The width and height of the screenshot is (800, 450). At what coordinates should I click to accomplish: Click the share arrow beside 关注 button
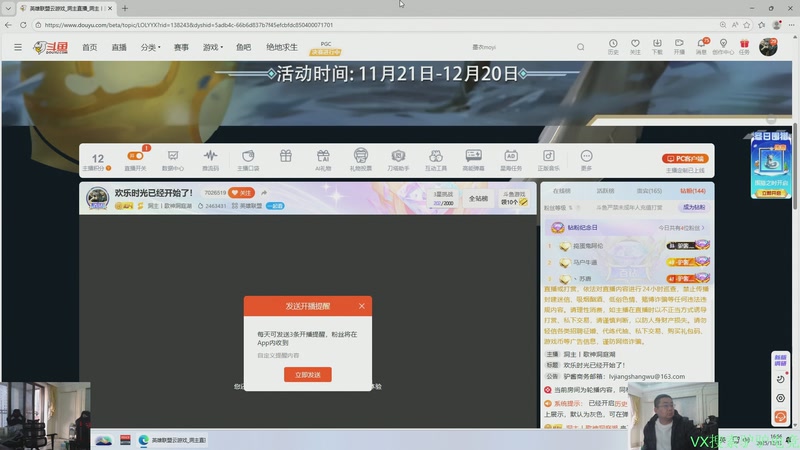[264, 193]
